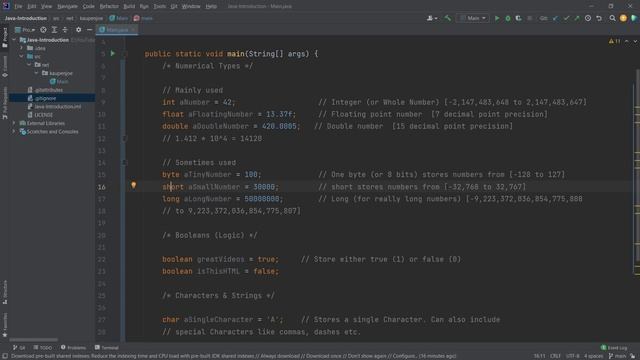640x360 pixels.
Task: Open the Favorites side tab
Action: point(5,325)
